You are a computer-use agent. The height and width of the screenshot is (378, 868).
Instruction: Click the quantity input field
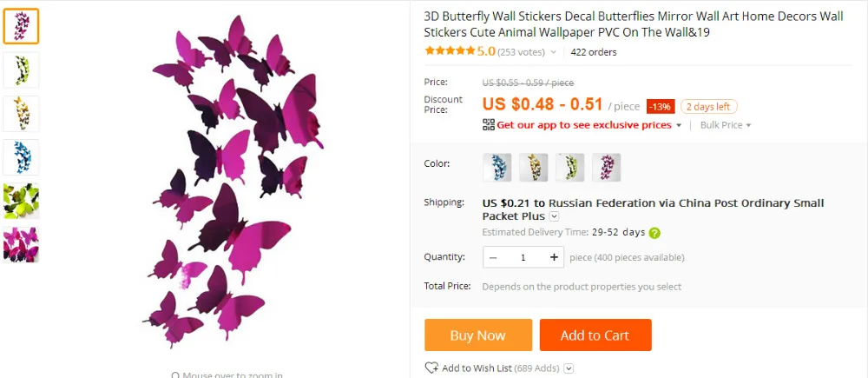click(x=523, y=257)
